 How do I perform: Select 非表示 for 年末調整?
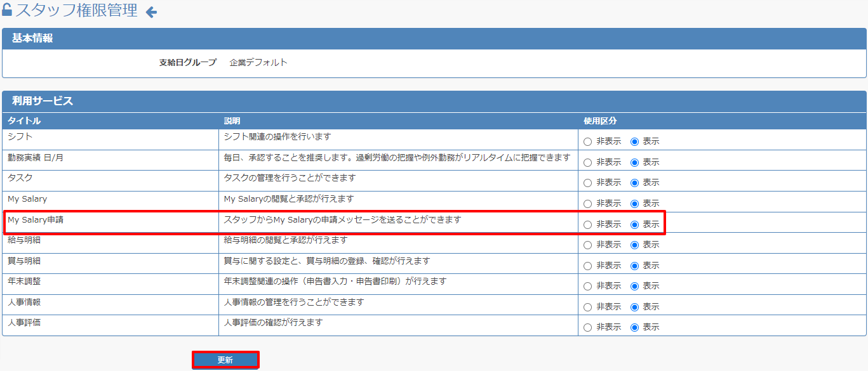tap(587, 286)
